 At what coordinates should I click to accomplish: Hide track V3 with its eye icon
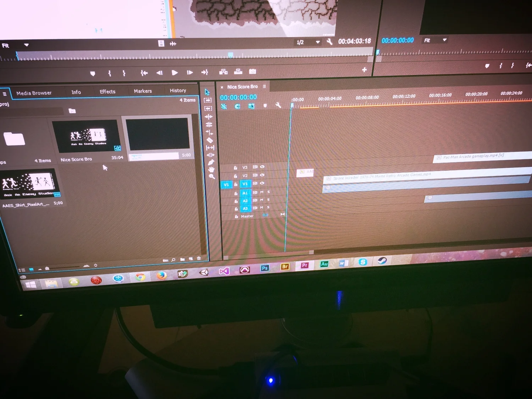click(x=262, y=167)
